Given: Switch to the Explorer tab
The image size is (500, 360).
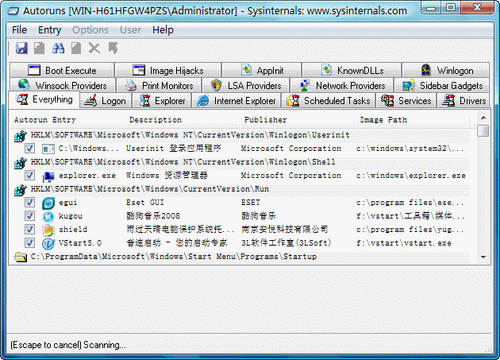Looking at the screenshot, I should pyautogui.click(x=162, y=100).
